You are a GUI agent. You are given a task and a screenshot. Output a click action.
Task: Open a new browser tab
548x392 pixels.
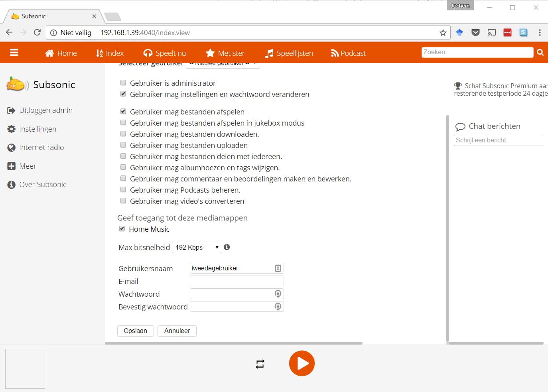pos(112,17)
